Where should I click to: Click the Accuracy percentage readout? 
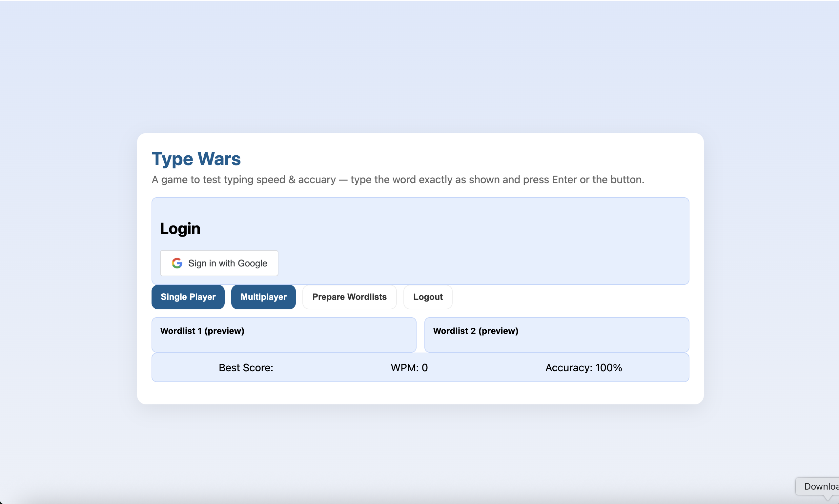583,367
